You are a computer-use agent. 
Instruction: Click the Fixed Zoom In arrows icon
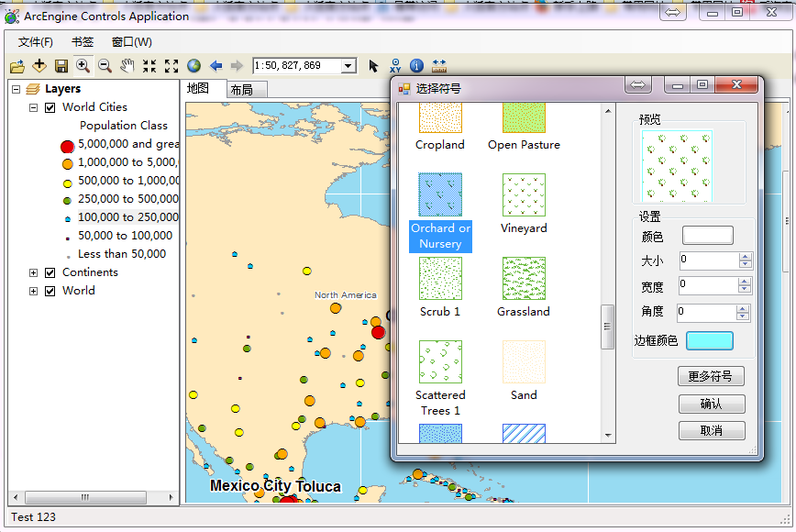pos(149,65)
